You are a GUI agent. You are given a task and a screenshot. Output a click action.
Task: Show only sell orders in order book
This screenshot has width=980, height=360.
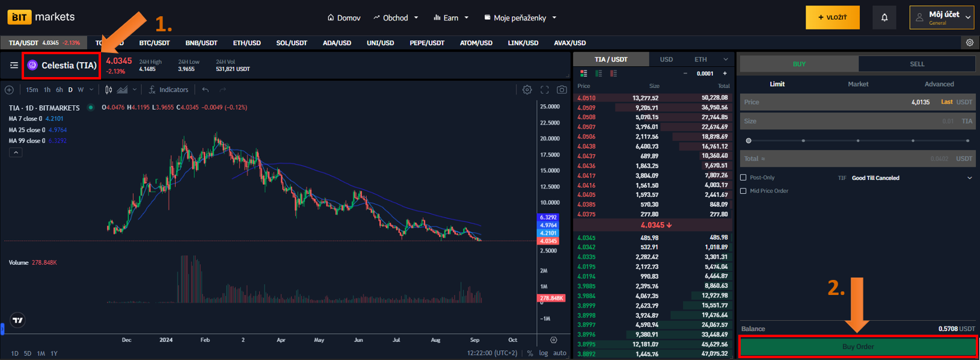click(613, 73)
